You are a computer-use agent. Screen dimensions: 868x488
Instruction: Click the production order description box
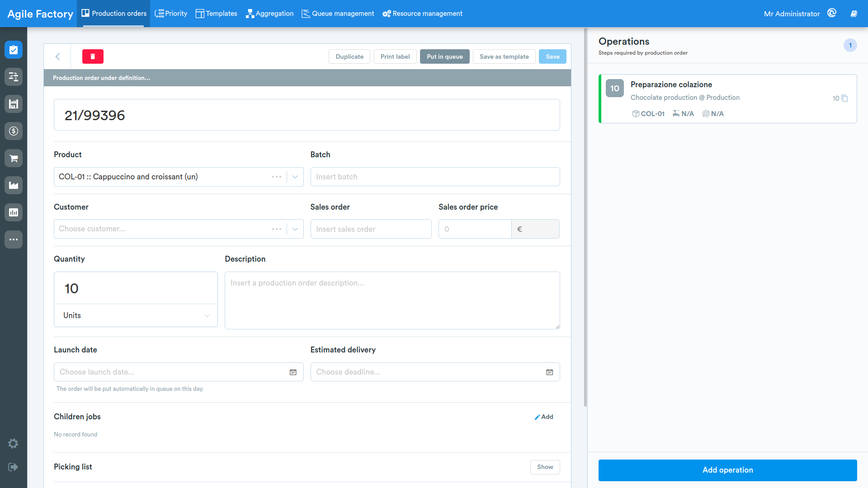[392, 300]
